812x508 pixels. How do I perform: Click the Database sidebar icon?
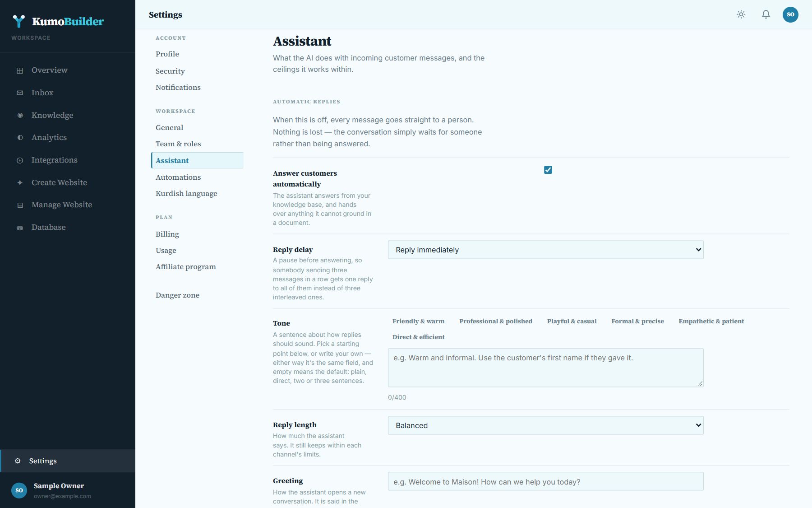coord(20,228)
